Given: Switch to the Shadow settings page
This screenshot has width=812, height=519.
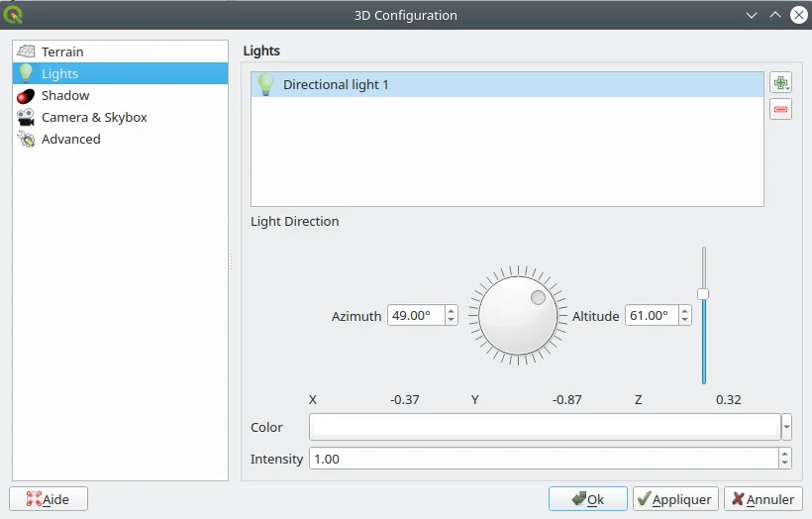Looking at the screenshot, I should click(x=65, y=96).
